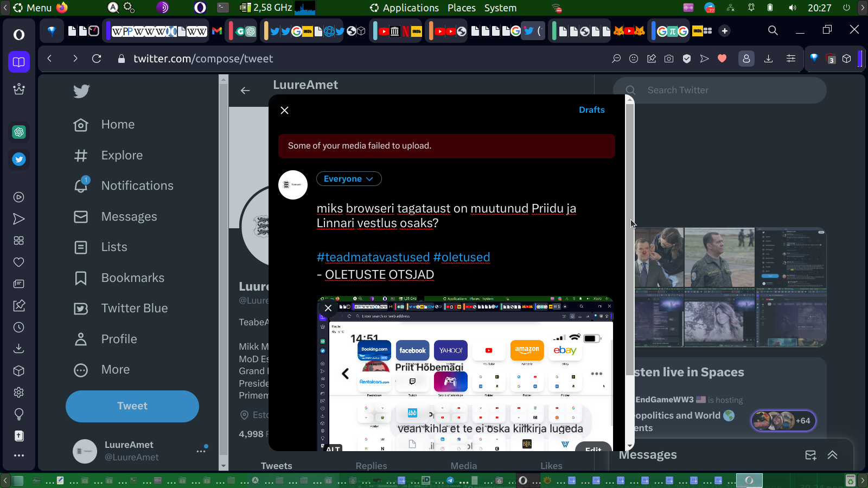Open Lists in Twitter sidebar

coord(100,247)
